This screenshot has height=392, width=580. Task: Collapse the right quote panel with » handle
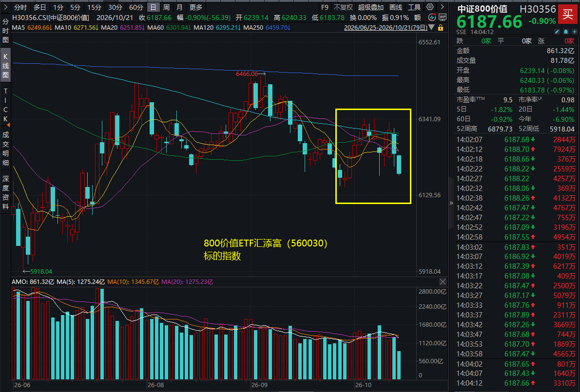pos(451,203)
